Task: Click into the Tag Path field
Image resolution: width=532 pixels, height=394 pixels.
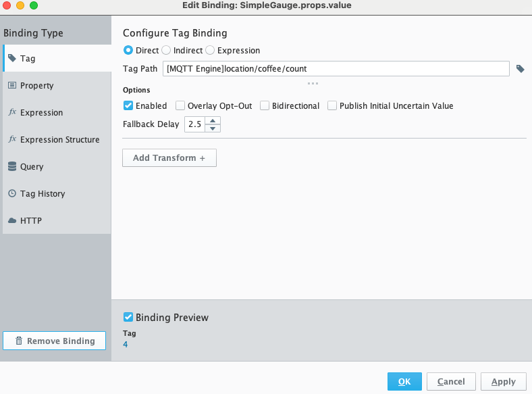Action: 336,69
